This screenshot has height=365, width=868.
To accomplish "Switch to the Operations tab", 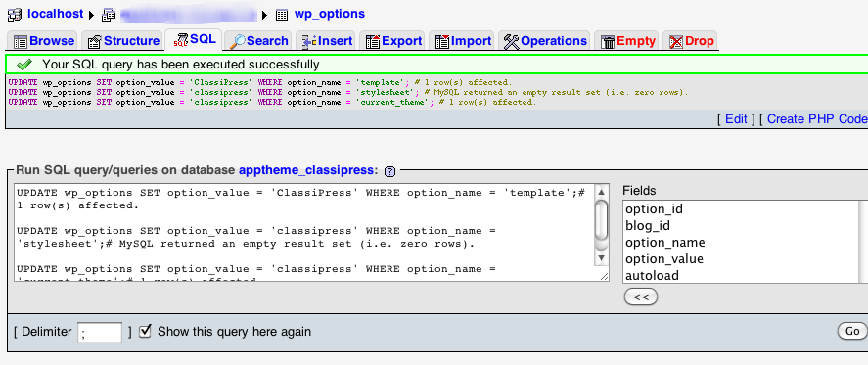I will (545, 41).
